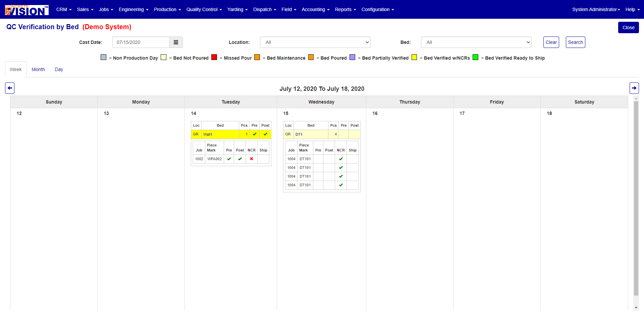
Task: Click the calendar vertical scrollbar
Action: pos(636,198)
